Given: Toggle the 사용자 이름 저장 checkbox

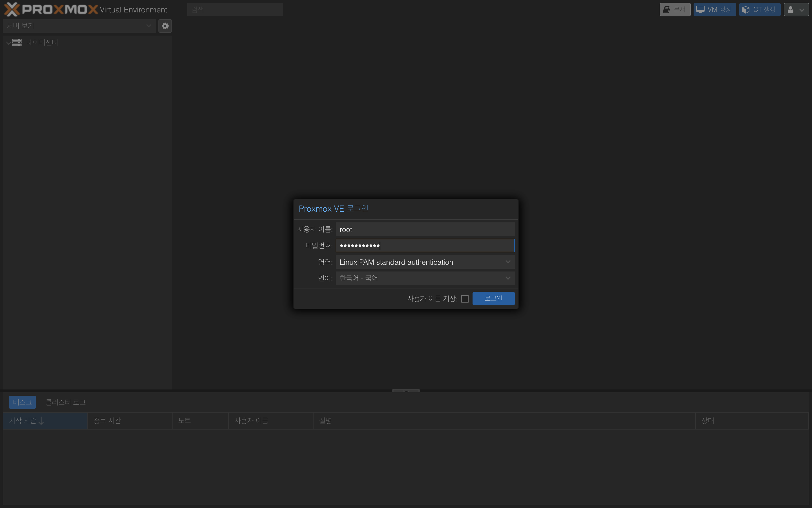Looking at the screenshot, I should 465,299.
